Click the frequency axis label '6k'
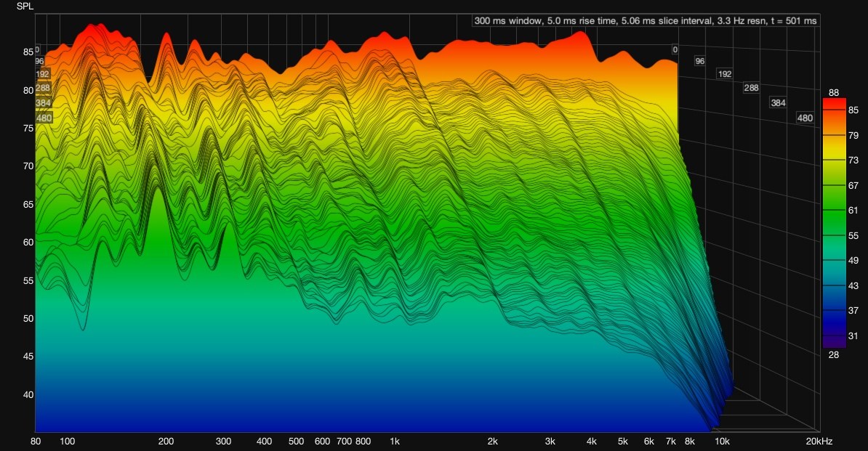This screenshot has height=451, width=868. coord(648,441)
